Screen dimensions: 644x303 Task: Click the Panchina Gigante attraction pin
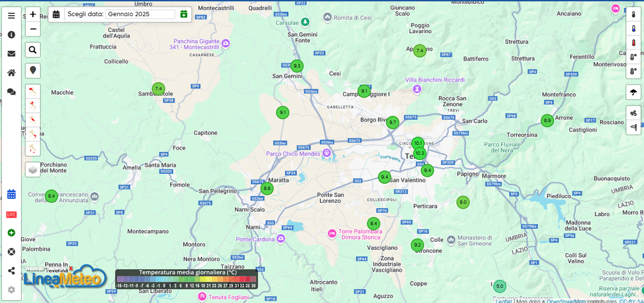tap(226, 42)
